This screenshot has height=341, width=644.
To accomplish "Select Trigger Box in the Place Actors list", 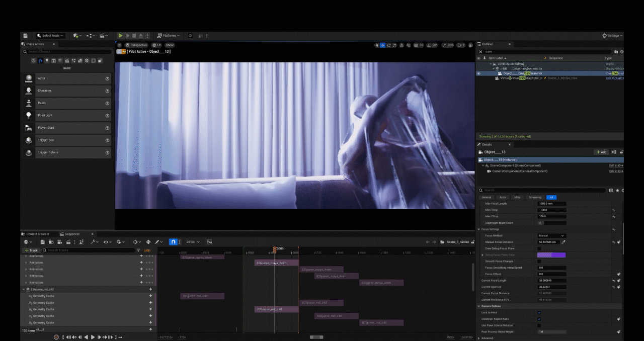I will pyautogui.click(x=66, y=140).
